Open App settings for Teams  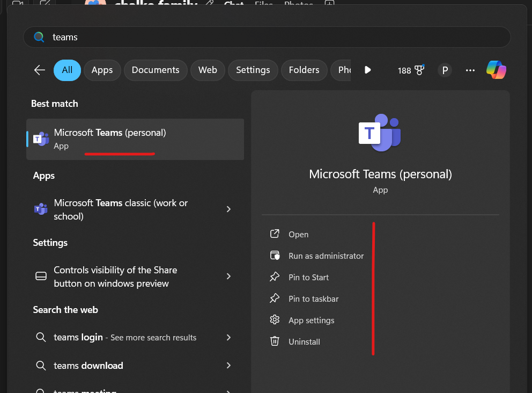311,321
